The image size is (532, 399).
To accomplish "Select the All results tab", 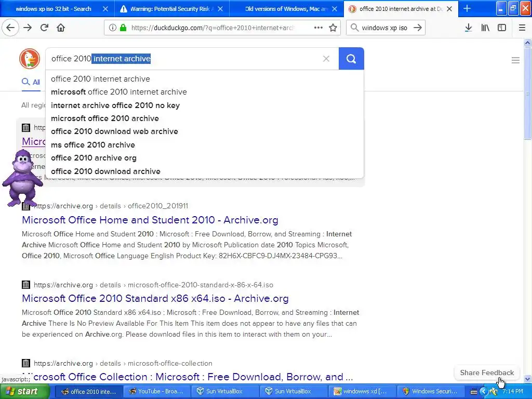I will (31, 82).
